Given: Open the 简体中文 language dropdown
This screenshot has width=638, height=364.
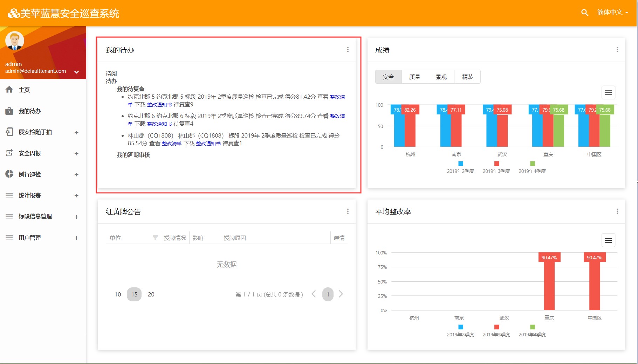Looking at the screenshot, I should pos(612,12).
